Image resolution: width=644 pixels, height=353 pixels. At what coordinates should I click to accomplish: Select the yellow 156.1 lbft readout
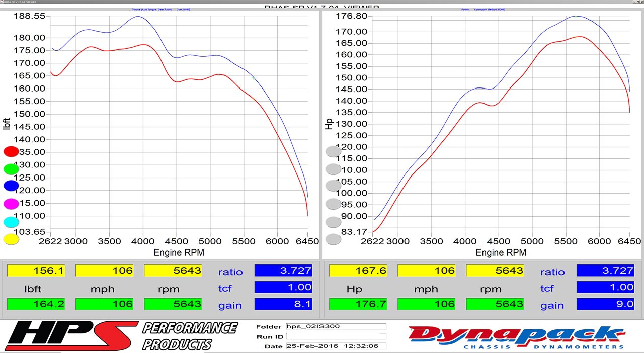click(x=36, y=271)
